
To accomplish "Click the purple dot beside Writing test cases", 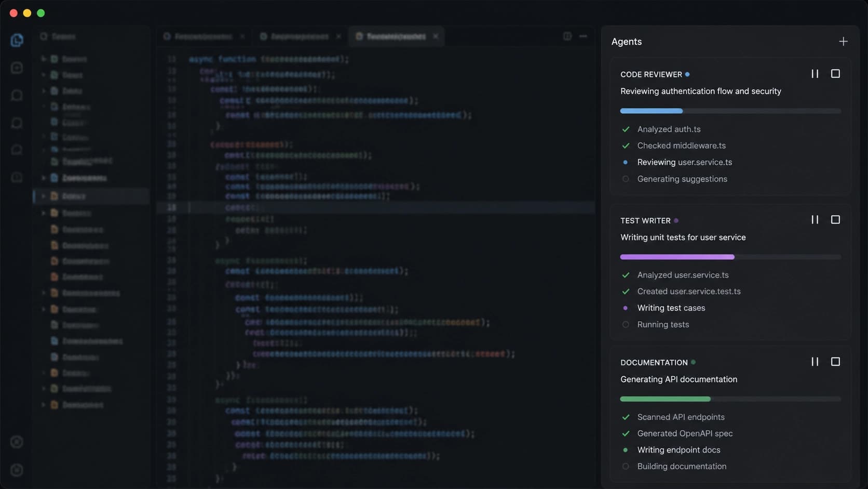I will coord(626,308).
